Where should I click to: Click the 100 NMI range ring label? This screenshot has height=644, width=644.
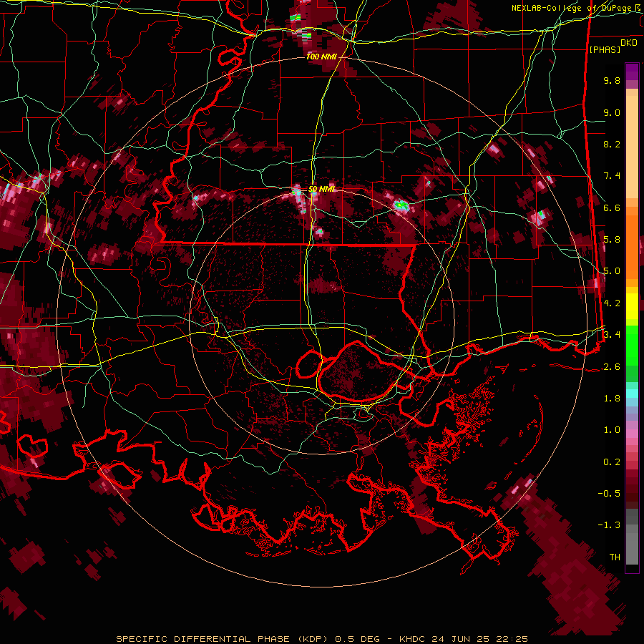point(321,57)
